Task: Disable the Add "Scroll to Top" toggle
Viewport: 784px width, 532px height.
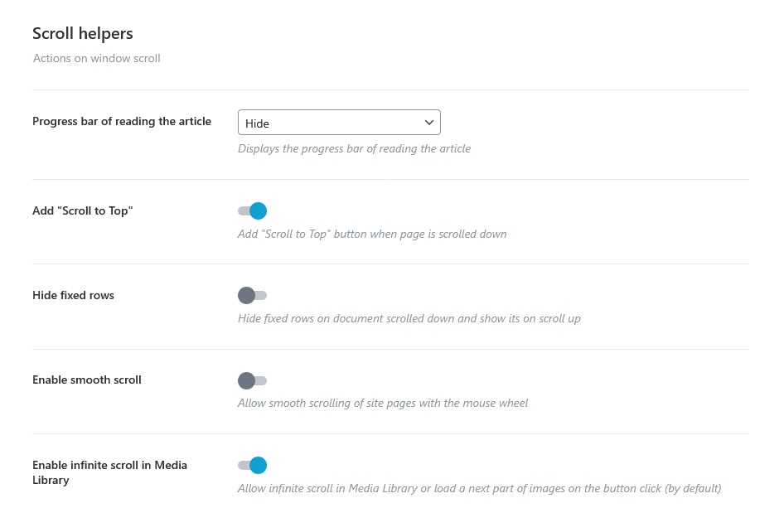Action: pos(253,211)
